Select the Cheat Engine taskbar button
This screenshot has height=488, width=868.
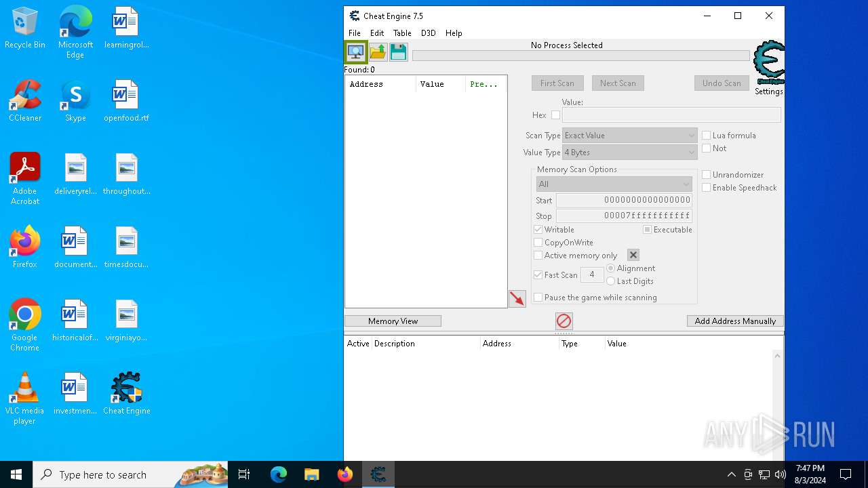[x=378, y=474]
